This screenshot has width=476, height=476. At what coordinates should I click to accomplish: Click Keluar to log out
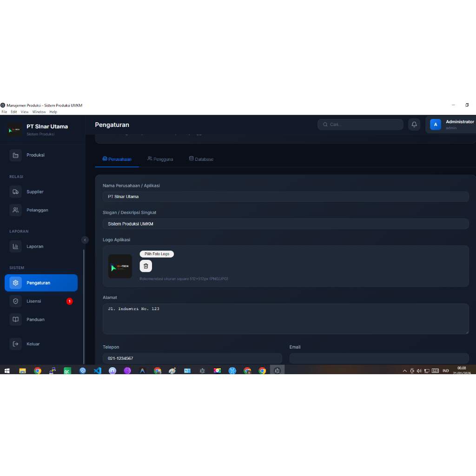coord(41,344)
